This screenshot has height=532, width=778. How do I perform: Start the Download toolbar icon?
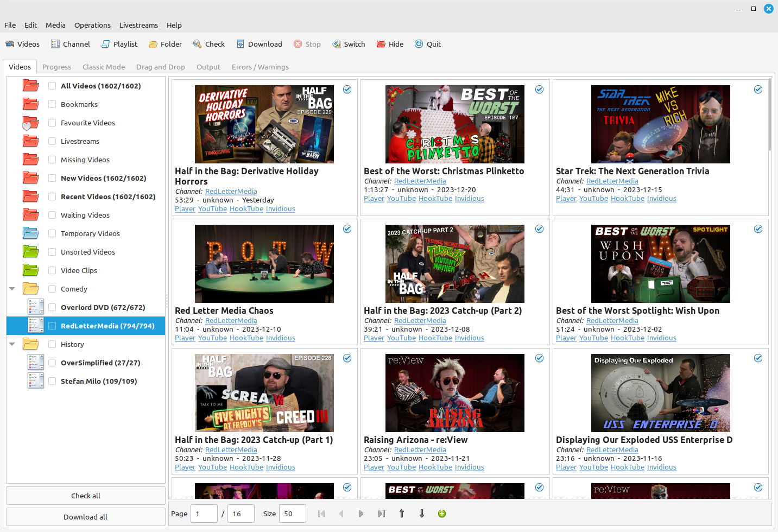pos(259,44)
